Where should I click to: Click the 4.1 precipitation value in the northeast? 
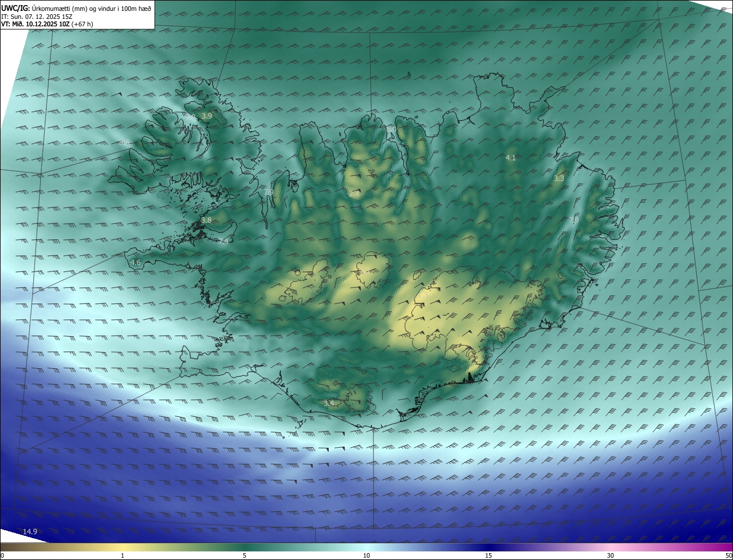tap(511, 157)
